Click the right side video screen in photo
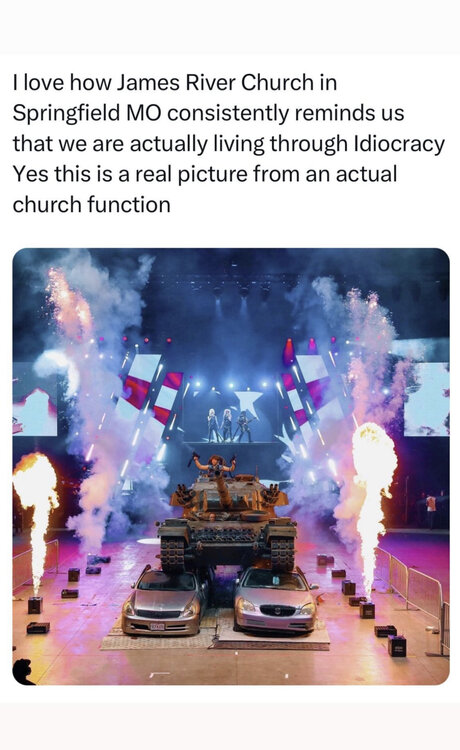 (427, 399)
